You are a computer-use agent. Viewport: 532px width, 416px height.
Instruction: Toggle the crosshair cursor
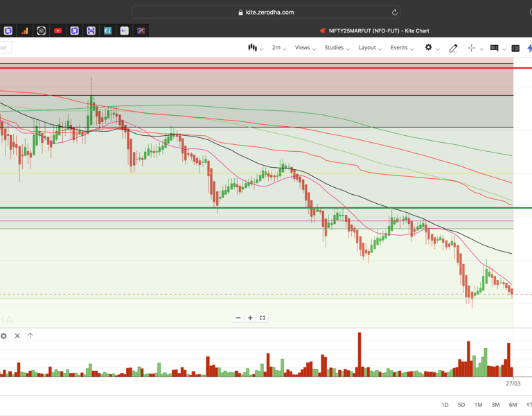(x=471, y=48)
